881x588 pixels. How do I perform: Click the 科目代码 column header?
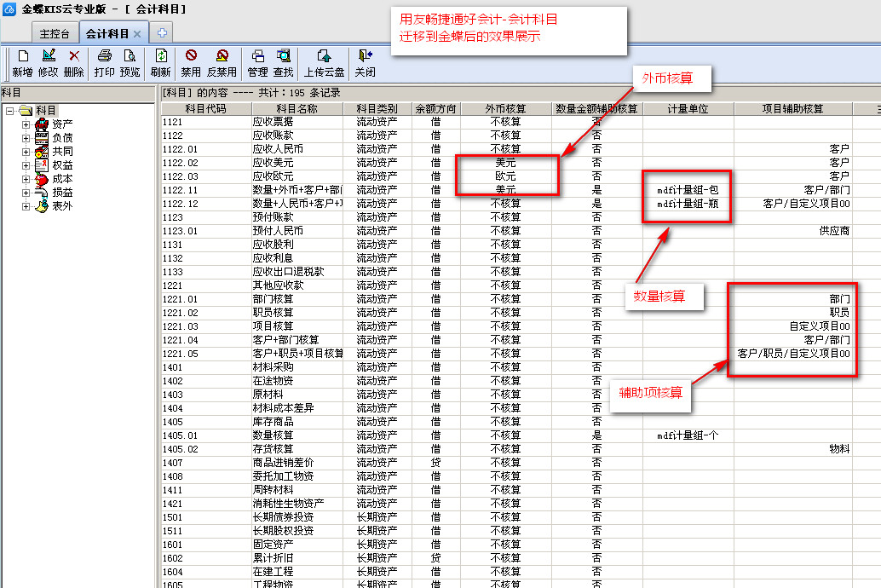pos(205,109)
